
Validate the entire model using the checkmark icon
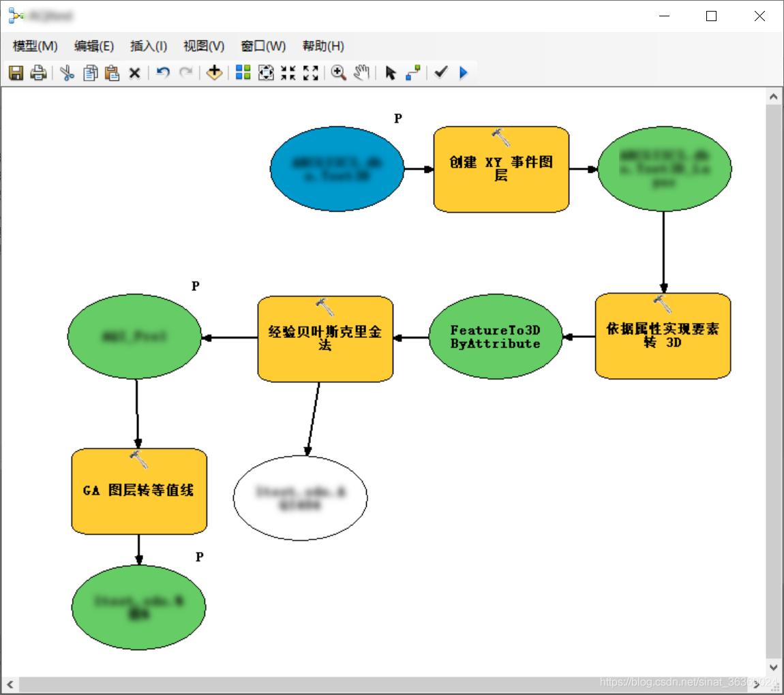[441, 73]
